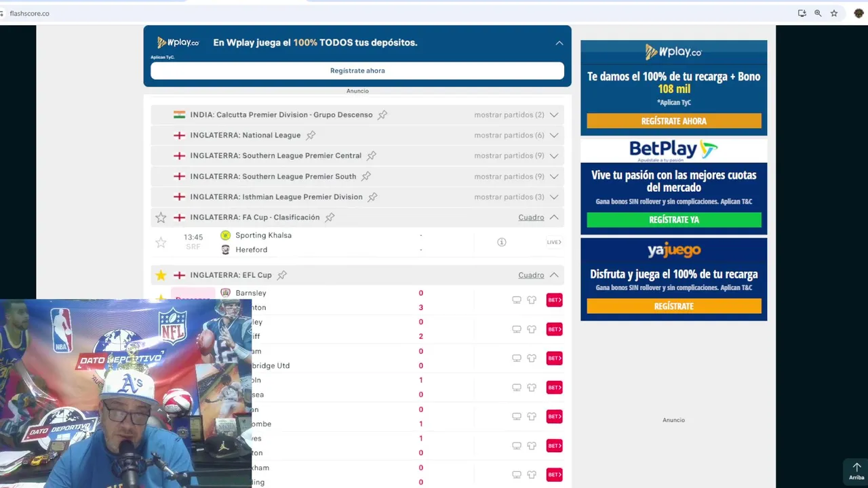
Task: Click 'mostrar partidos (3)' for Isthmian League
Action: [x=509, y=197]
